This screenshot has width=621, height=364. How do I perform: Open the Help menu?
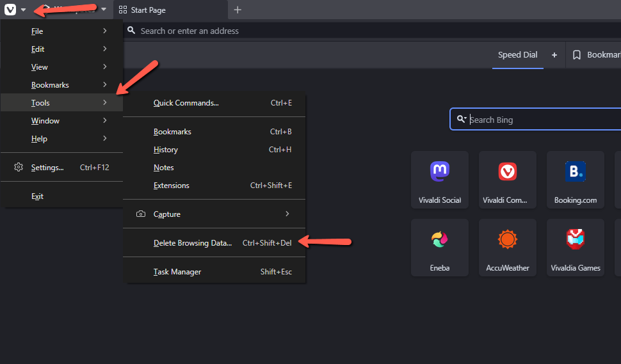point(62,138)
